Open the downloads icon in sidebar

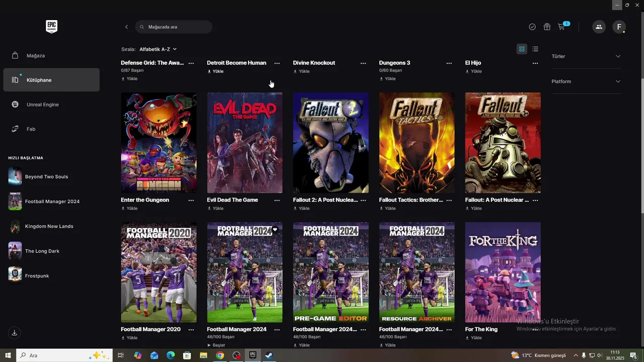pyautogui.click(x=15, y=333)
